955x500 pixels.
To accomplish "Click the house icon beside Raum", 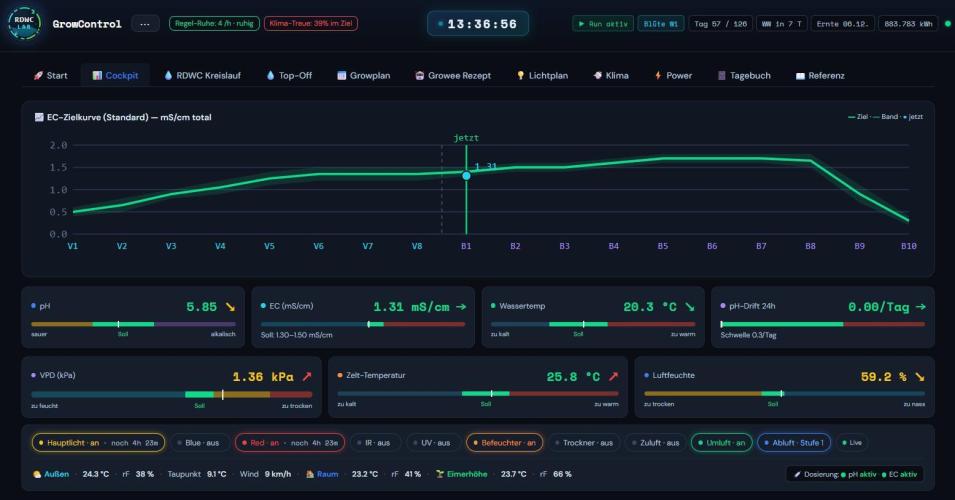I will (309, 474).
